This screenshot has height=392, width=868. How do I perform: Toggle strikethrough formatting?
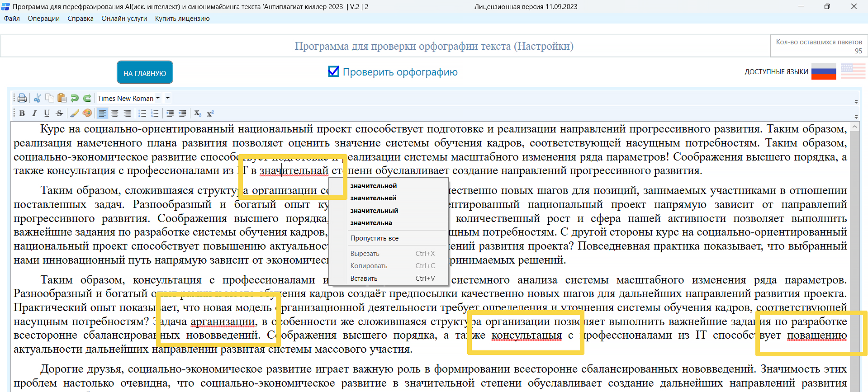pyautogui.click(x=59, y=113)
